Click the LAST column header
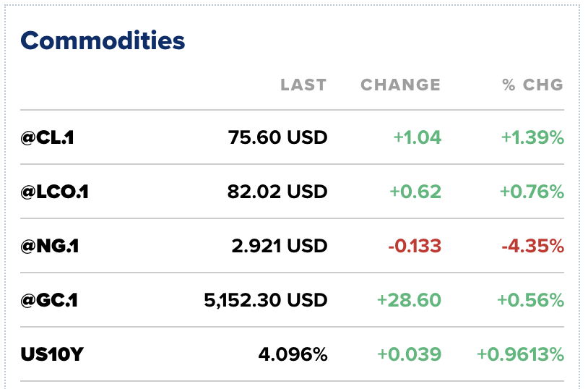Image resolution: width=588 pixels, height=389 pixels. pyautogui.click(x=303, y=85)
